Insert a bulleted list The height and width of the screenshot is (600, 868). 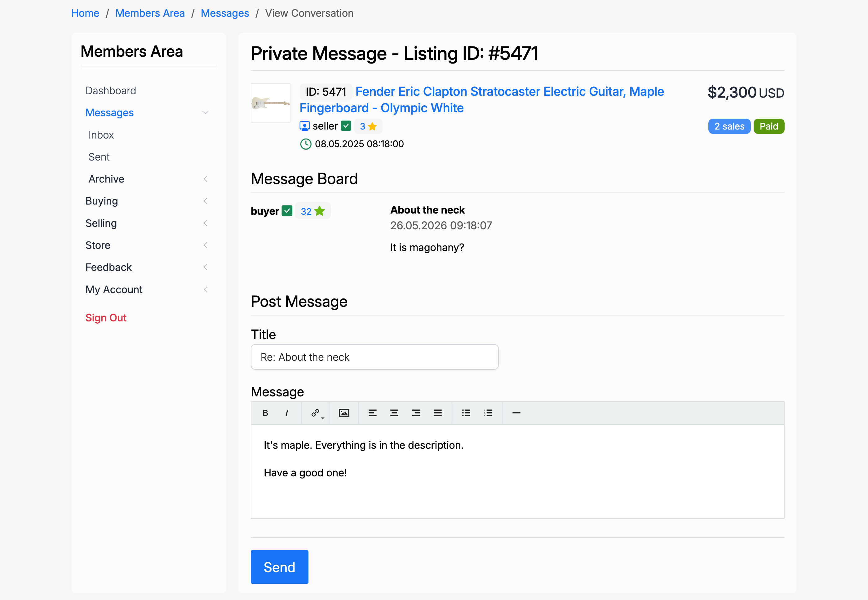(x=466, y=413)
